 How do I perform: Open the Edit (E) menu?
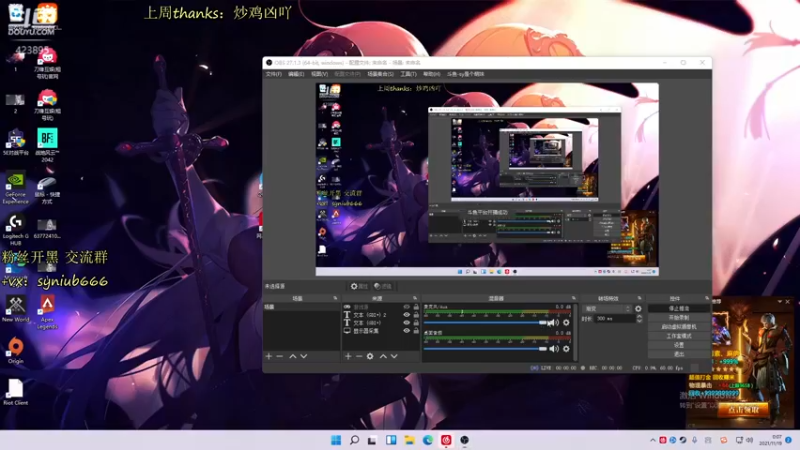(296, 74)
